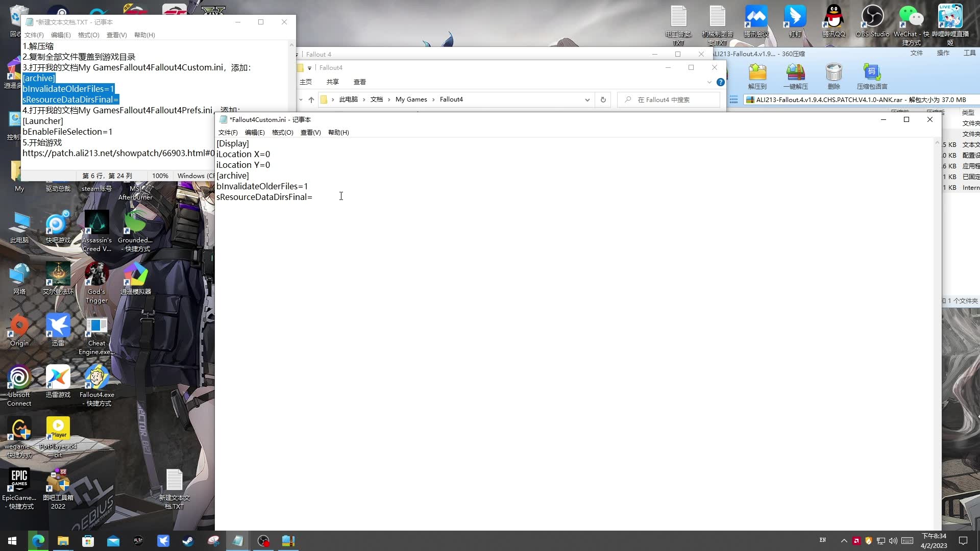Click OBS Studio desktop icon
The height and width of the screenshot is (551, 980).
click(872, 21)
